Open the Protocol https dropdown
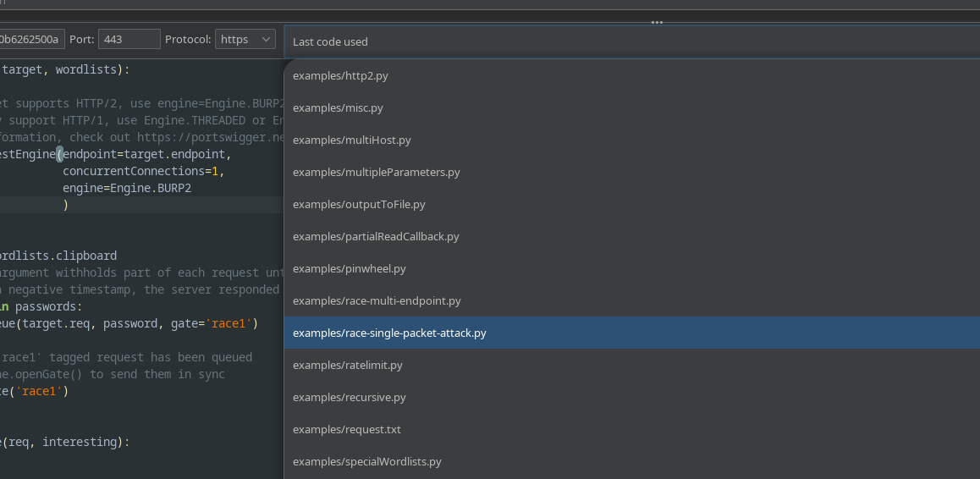 (245, 40)
